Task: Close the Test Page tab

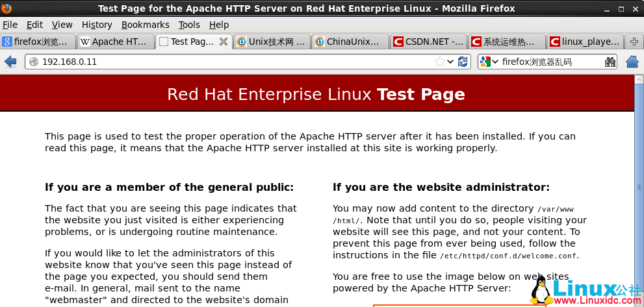Action: (x=224, y=42)
